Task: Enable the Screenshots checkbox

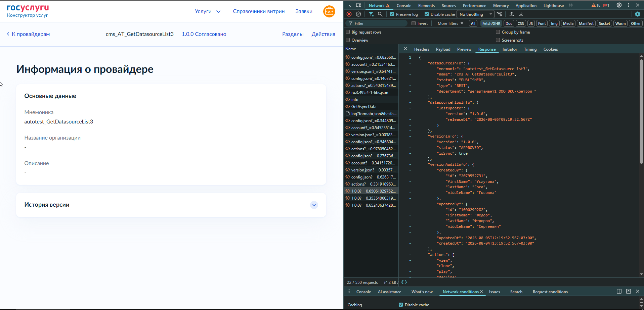Action: [x=498, y=40]
